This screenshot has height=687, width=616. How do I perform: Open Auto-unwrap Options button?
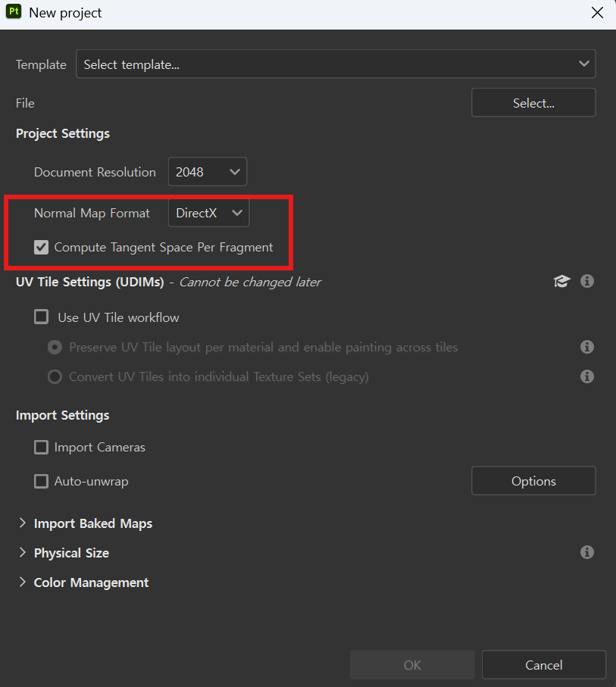click(533, 481)
